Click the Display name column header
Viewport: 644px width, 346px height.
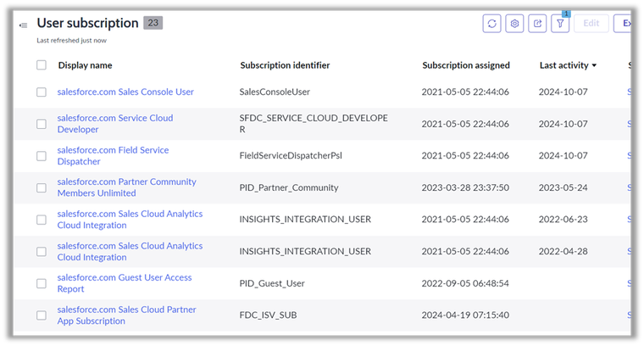click(x=85, y=65)
